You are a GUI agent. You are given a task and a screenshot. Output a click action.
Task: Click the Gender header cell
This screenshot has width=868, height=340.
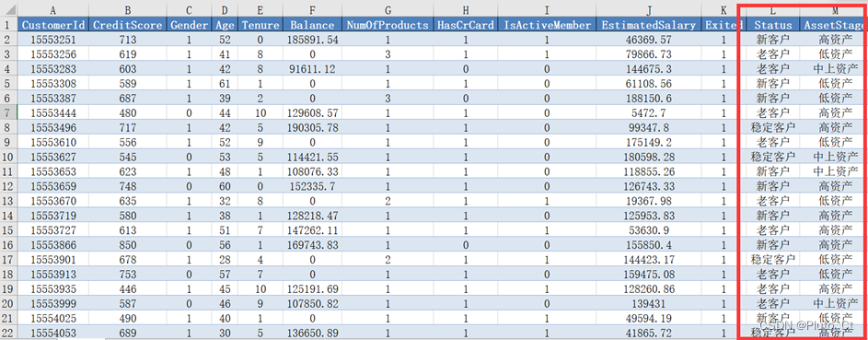coord(190,25)
